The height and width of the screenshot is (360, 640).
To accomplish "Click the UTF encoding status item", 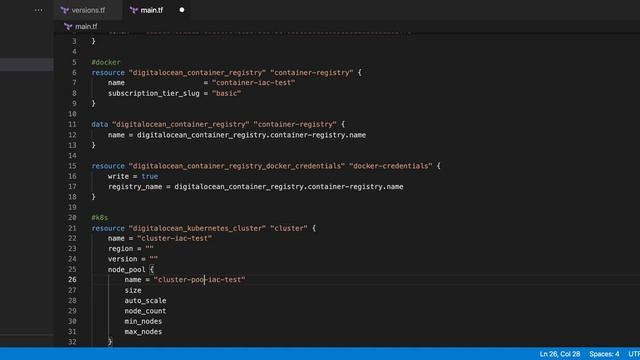I will click(x=634, y=354).
